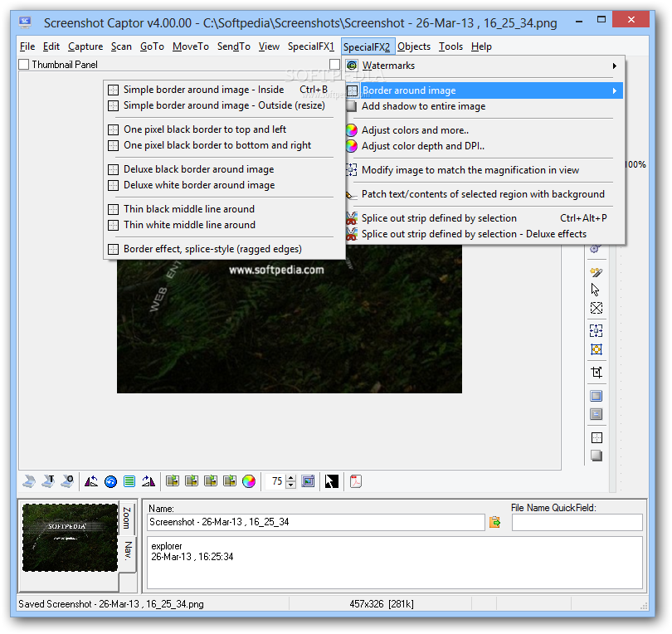
Task: Click the blue circular undo-arrow icon
Action: pos(110,481)
